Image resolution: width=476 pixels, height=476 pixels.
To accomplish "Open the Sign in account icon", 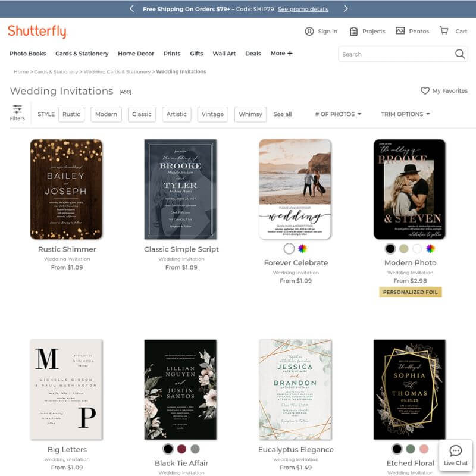I will pyautogui.click(x=309, y=32).
